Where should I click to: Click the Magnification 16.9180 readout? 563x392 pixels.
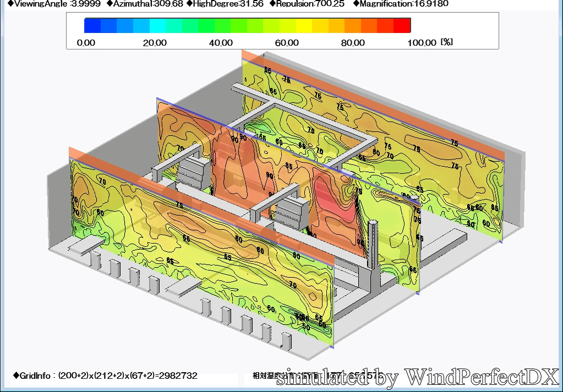tap(400, 4)
